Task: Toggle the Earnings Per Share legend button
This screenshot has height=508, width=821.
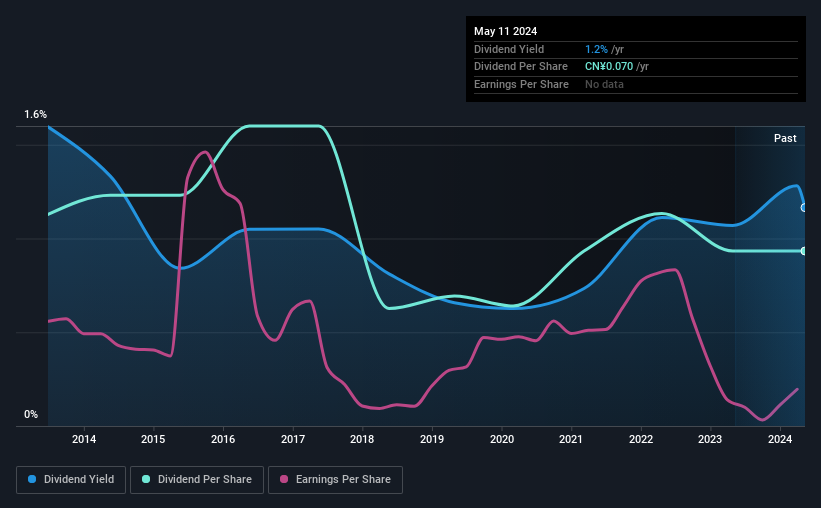Action: point(335,480)
